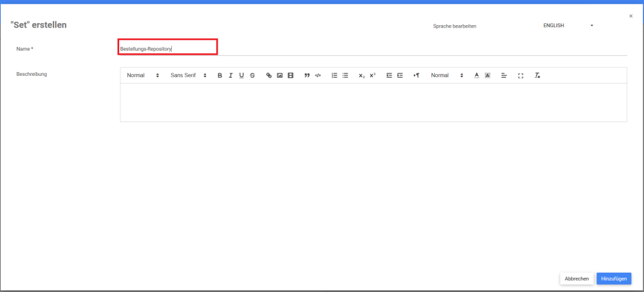The width and height of the screenshot is (644, 292).
Task: Open the text color picker
Action: click(477, 75)
